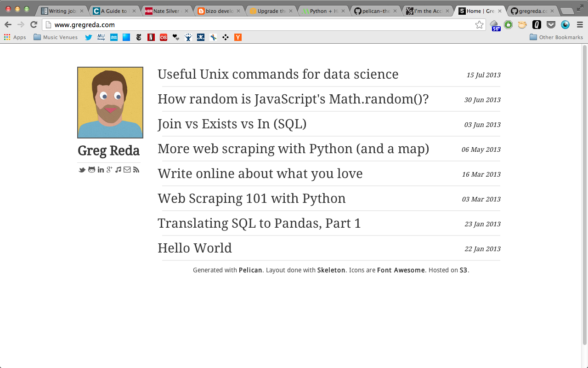Enter full screen with the expand arrows icon

click(580, 8)
